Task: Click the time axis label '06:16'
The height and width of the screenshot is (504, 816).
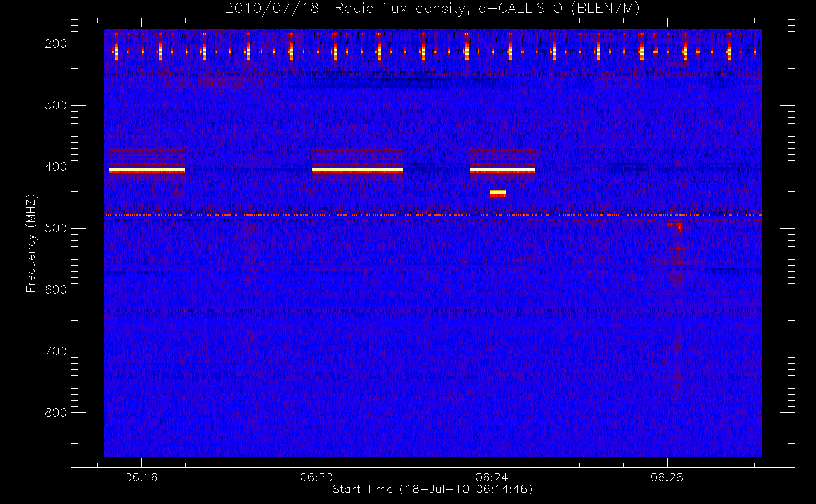Action: [x=141, y=477]
